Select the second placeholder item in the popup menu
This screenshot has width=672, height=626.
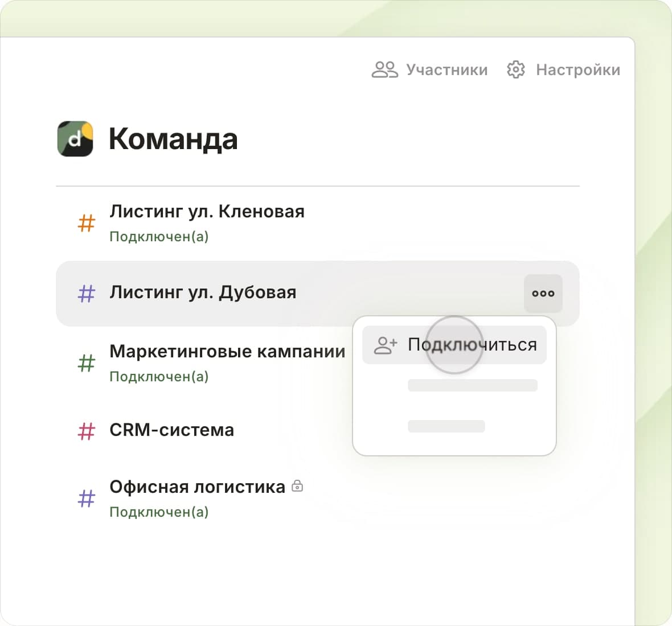[x=472, y=385]
